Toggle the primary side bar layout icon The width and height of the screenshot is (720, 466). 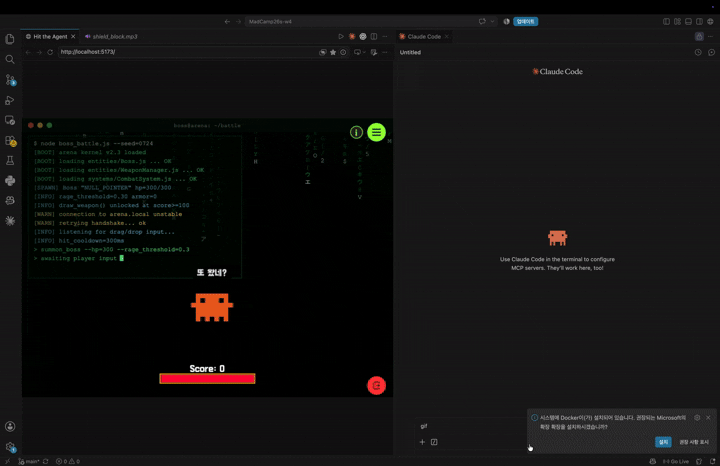tap(666, 22)
